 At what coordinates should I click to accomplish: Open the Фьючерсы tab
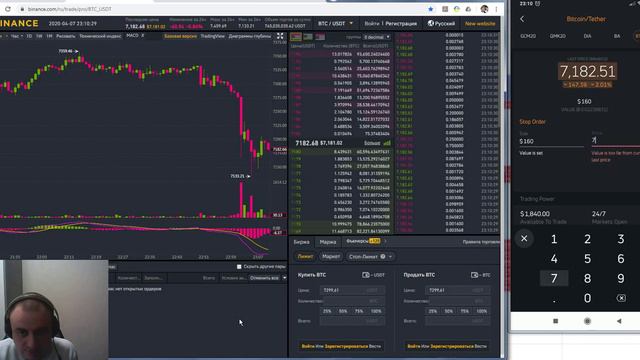[x=363, y=241]
